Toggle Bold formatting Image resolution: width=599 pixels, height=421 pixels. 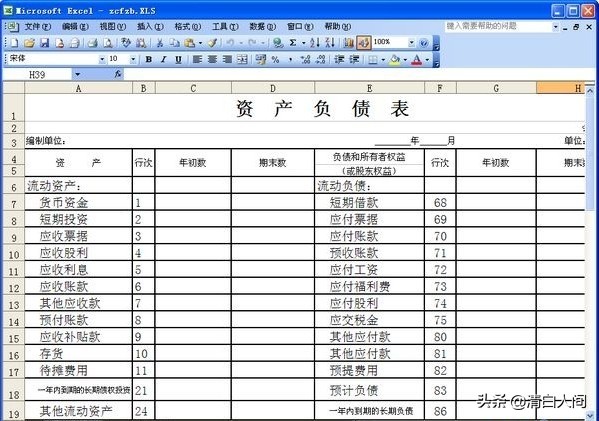point(149,60)
